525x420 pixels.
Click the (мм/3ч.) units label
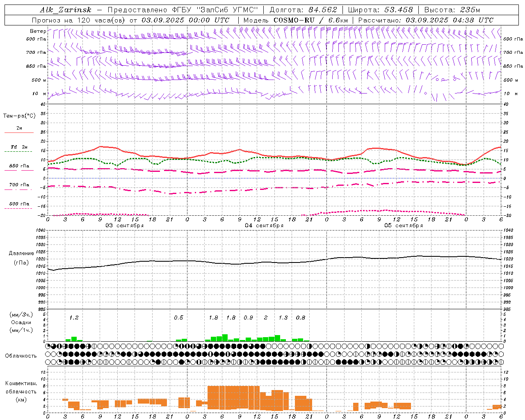pos(21,315)
